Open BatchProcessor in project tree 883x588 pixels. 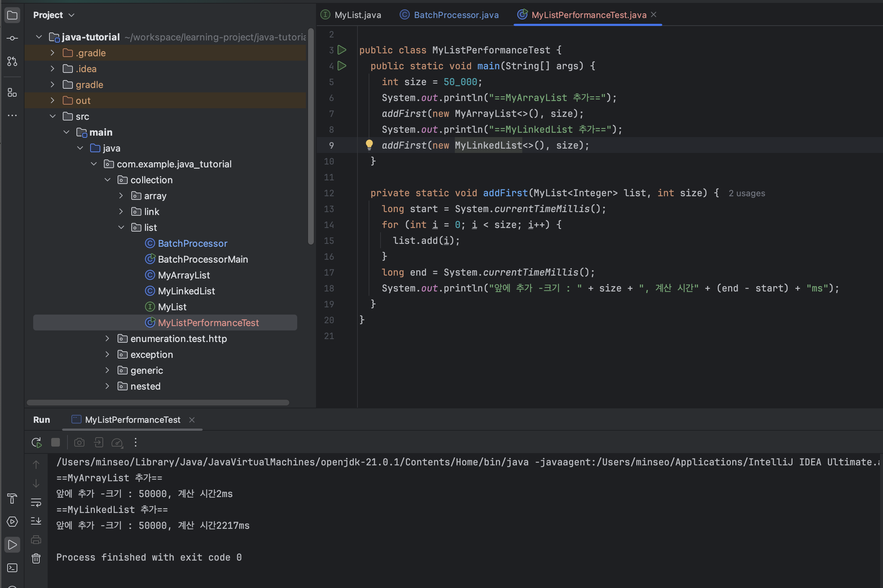(x=192, y=243)
